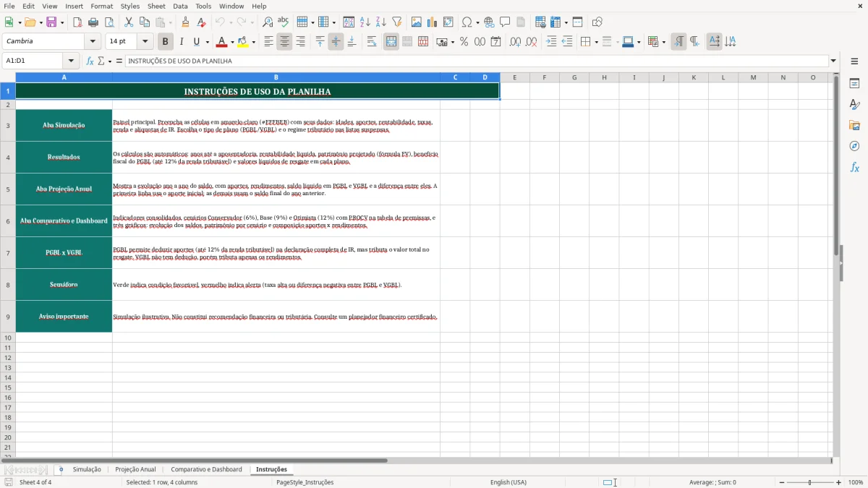868x488 pixels.
Task: Open the Format menu
Action: tap(101, 6)
